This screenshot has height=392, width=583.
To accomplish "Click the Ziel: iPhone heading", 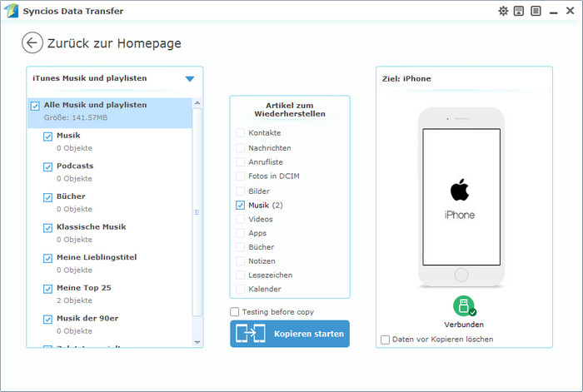I will pos(406,79).
